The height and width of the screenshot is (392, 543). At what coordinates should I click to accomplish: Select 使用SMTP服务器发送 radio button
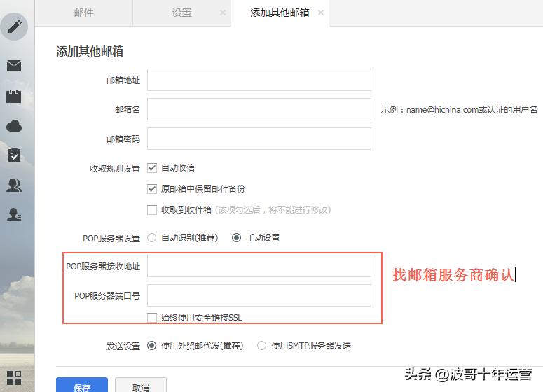pos(262,345)
